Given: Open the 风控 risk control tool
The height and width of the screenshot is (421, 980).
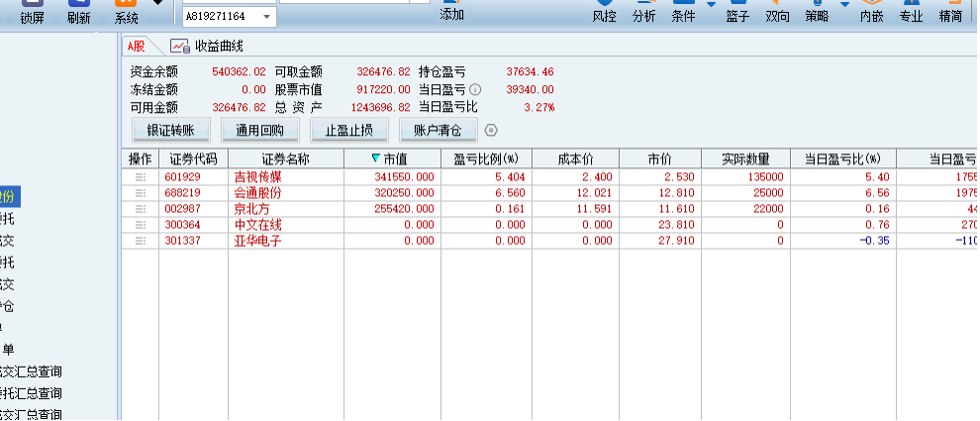Looking at the screenshot, I should [604, 11].
